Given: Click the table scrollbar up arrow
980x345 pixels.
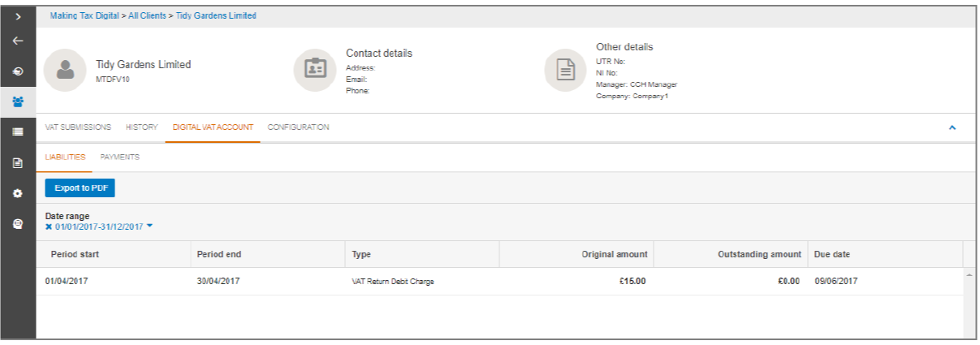Looking at the screenshot, I should [x=969, y=277].
